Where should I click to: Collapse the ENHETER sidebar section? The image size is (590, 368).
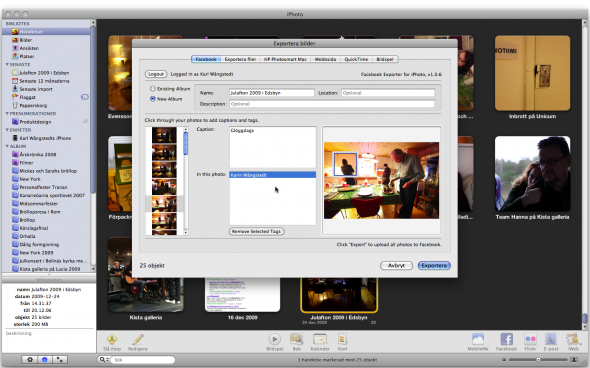[7, 130]
